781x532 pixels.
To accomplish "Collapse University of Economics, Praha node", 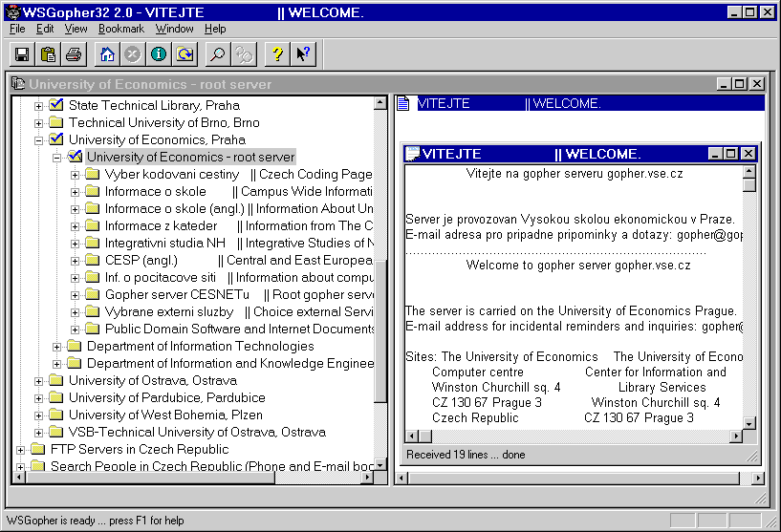I will coord(38,140).
